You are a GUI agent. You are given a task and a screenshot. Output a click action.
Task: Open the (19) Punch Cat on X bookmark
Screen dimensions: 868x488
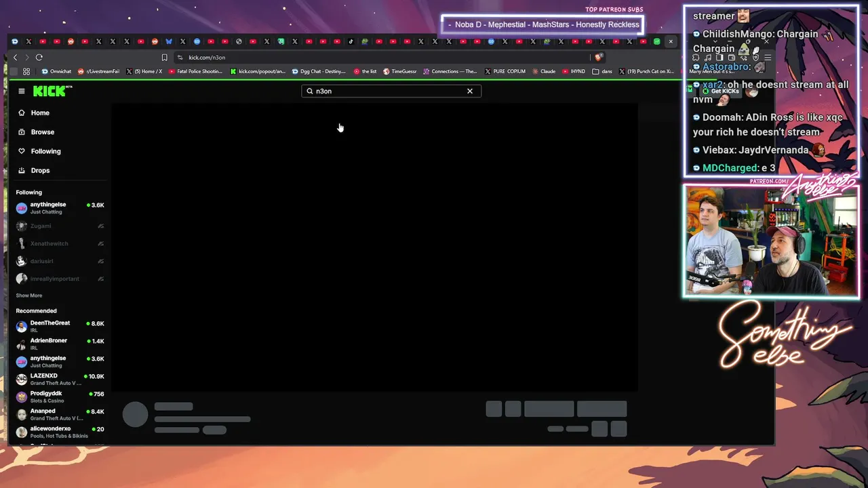coord(646,71)
